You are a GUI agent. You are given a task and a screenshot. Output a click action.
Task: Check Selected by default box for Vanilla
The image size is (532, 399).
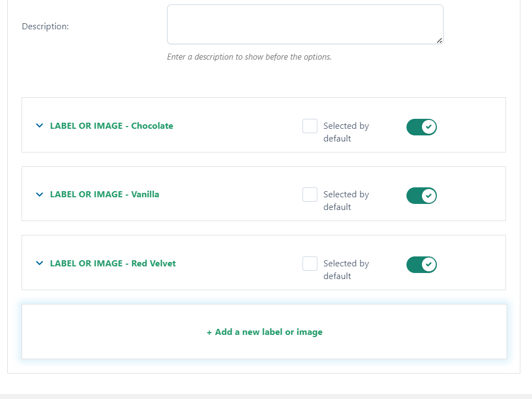pos(310,195)
